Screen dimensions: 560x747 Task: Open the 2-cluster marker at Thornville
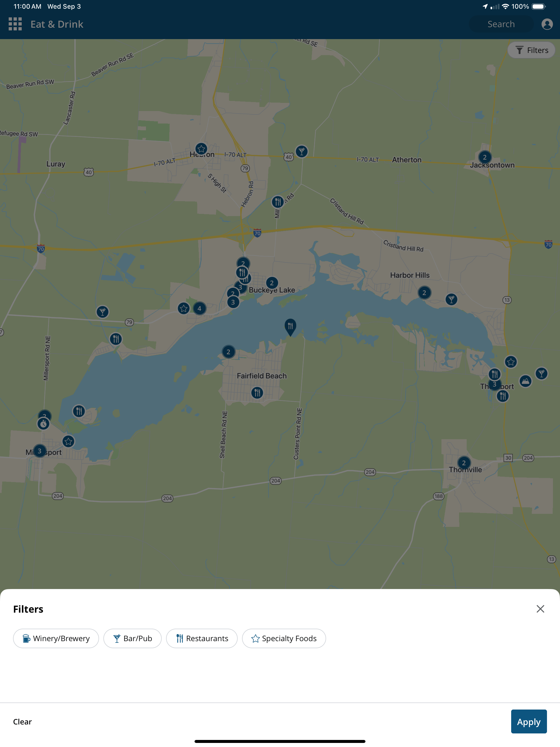[x=464, y=463]
